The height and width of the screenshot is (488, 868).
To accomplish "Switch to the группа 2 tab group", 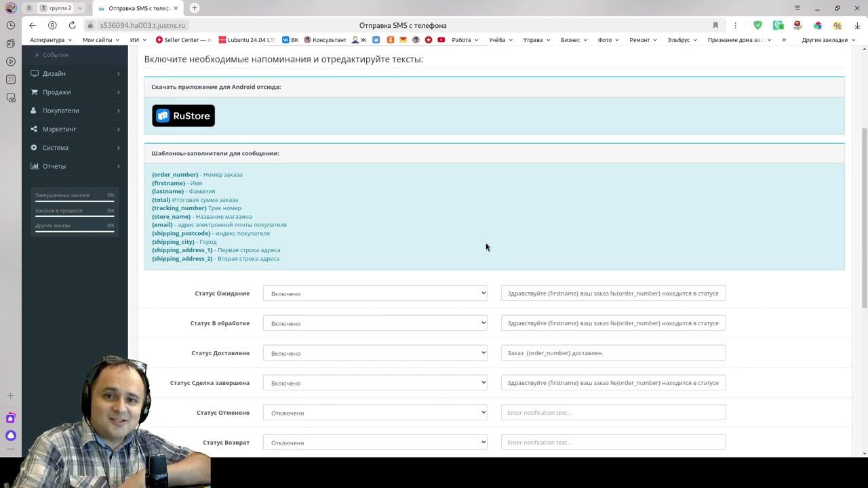I will (61, 8).
